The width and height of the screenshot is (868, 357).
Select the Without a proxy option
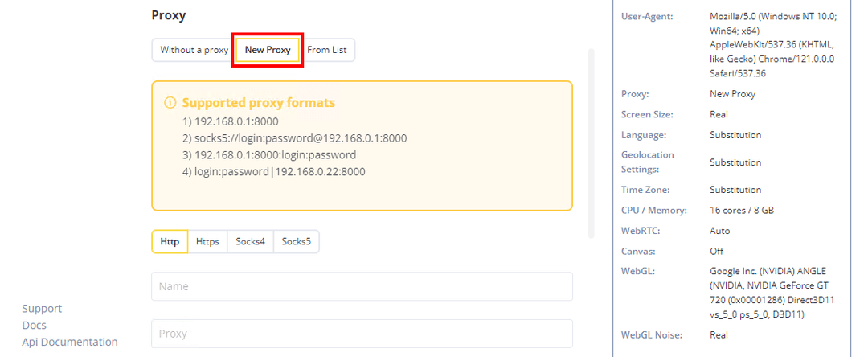coord(194,50)
